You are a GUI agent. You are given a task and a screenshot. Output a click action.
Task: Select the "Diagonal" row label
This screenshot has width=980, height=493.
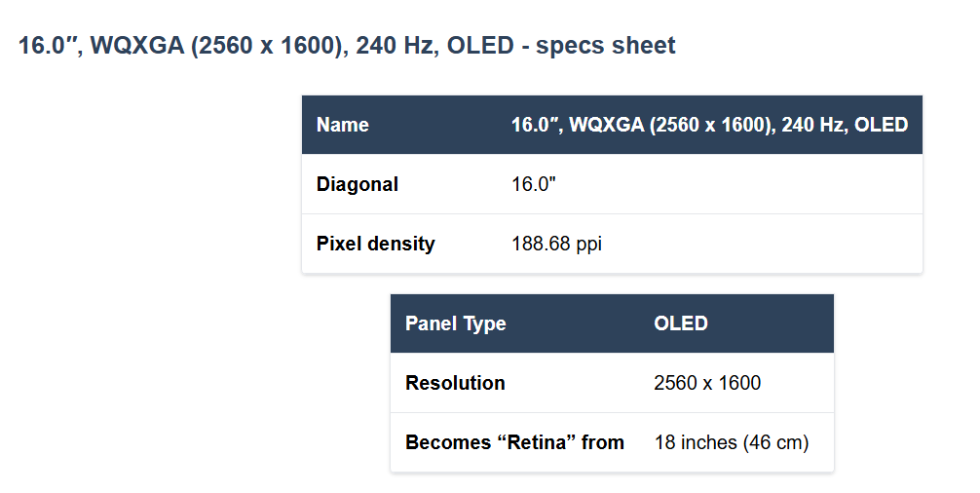click(358, 184)
